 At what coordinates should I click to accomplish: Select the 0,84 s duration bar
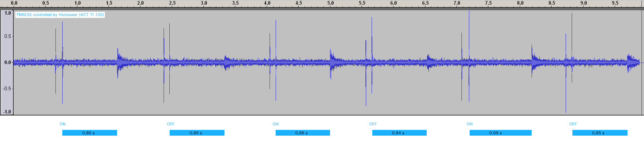[399, 133]
